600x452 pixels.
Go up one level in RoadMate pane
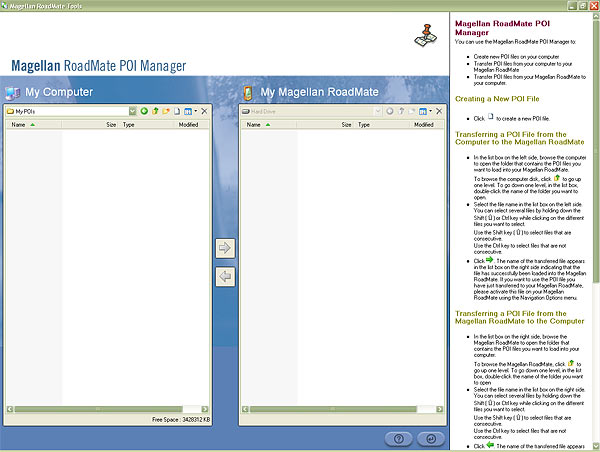tap(401, 111)
